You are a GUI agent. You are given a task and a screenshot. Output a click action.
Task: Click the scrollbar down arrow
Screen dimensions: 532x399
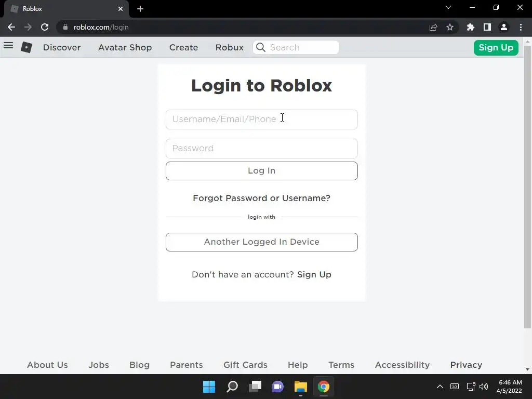coord(527,369)
